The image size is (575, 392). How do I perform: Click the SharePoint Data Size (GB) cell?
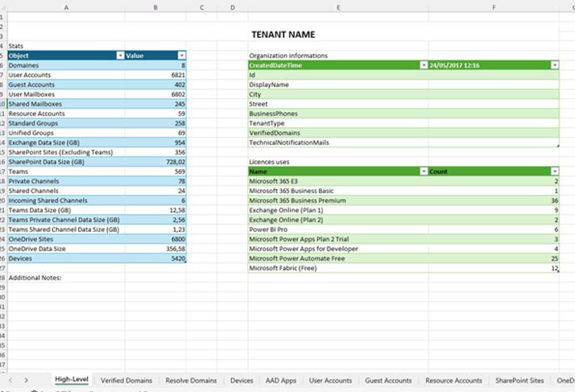click(66, 162)
